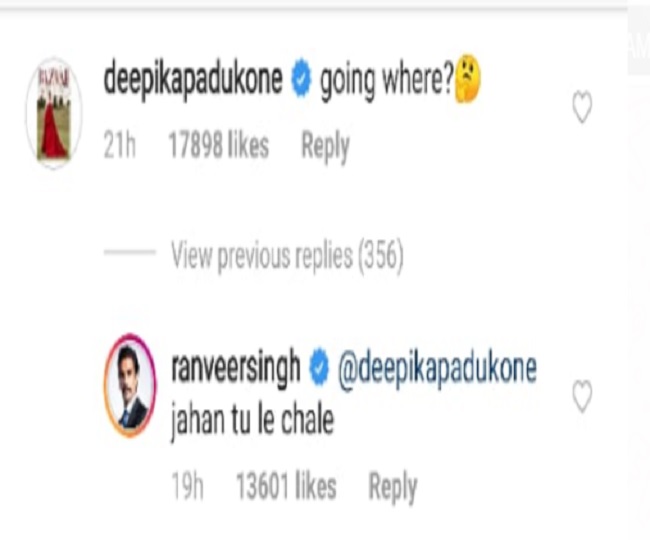The width and height of the screenshot is (650, 540).
Task: View who liked via 17898 likes
Action: [x=218, y=145]
